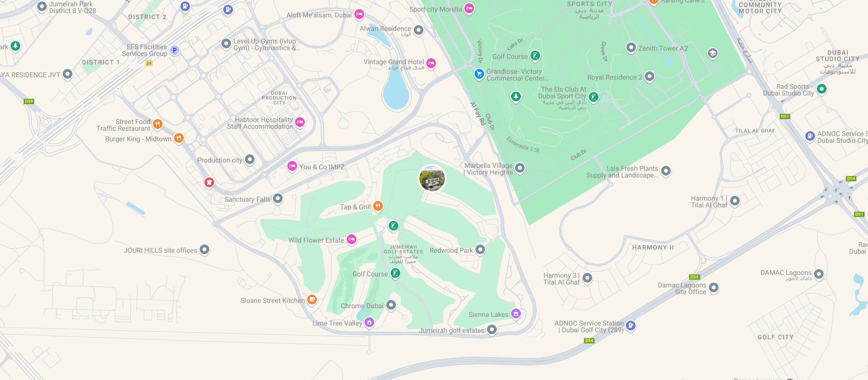Select The Els Club golf marker

594,97
